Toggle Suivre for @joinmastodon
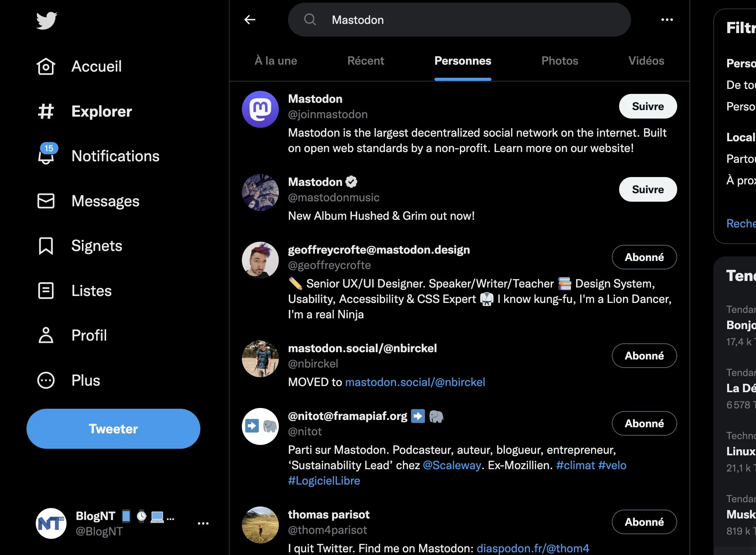756x555 pixels. pos(648,106)
